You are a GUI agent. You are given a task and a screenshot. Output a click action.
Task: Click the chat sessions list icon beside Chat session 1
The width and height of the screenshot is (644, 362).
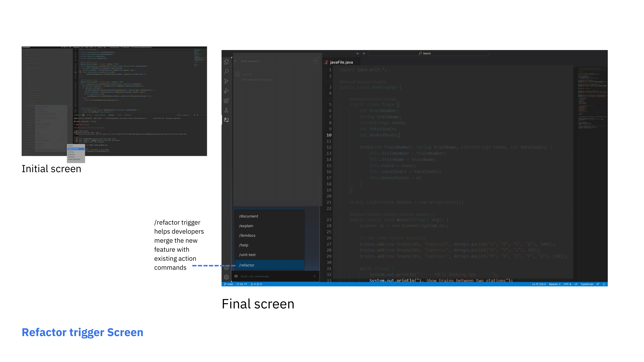(x=235, y=61)
